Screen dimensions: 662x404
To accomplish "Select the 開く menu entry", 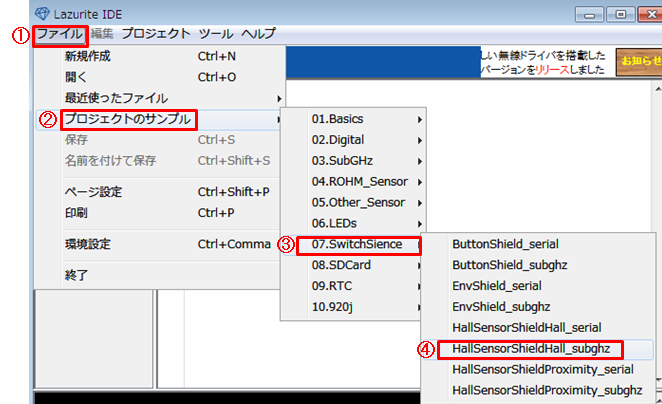I will [x=160, y=77].
